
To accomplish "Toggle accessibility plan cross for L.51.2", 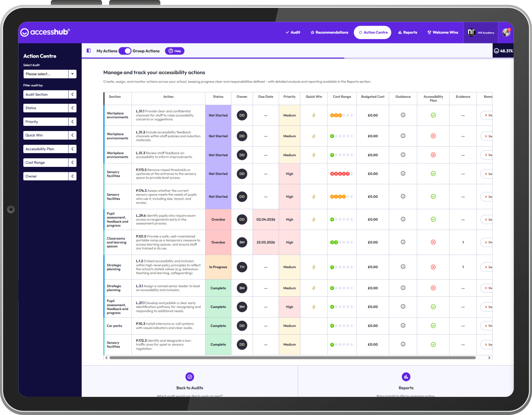I will [433, 136].
